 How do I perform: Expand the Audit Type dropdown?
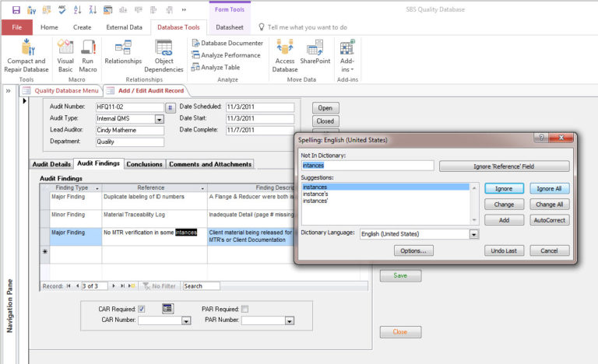tap(159, 119)
